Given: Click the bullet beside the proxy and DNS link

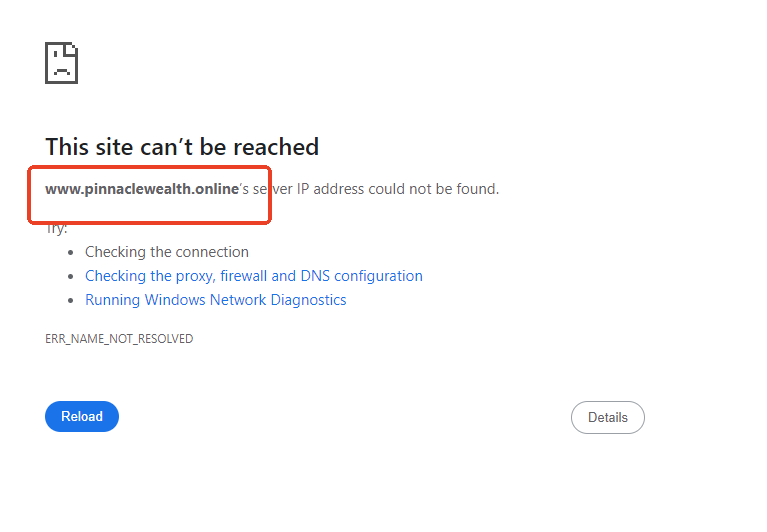Looking at the screenshot, I should [71, 276].
